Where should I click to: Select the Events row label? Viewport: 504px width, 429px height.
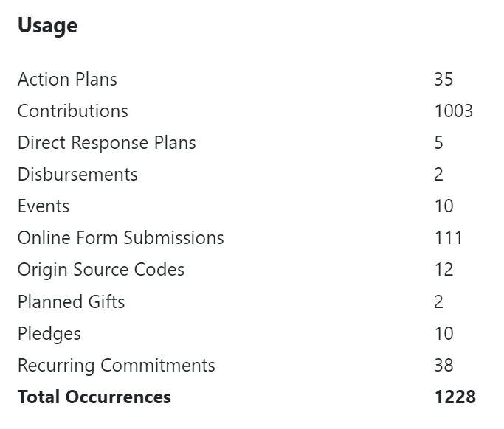point(44,206)
